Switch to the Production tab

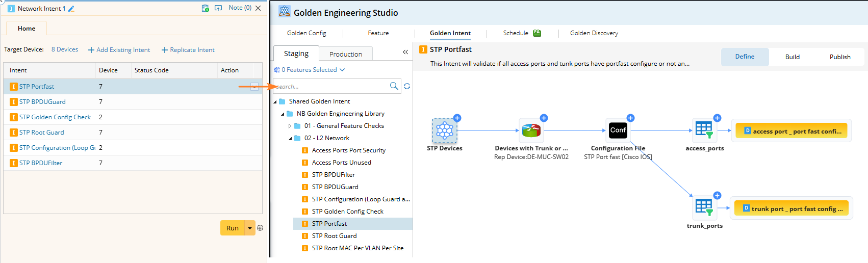pos(345,54)
